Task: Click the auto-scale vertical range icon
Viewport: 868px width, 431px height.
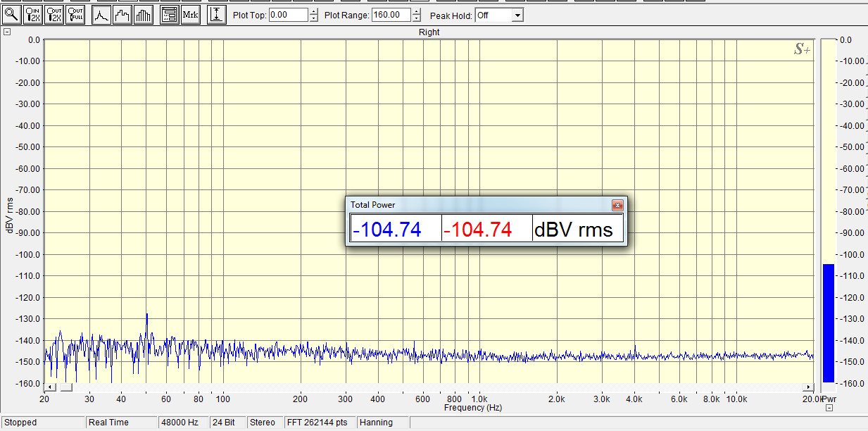Action: click(x=217, y=15)
